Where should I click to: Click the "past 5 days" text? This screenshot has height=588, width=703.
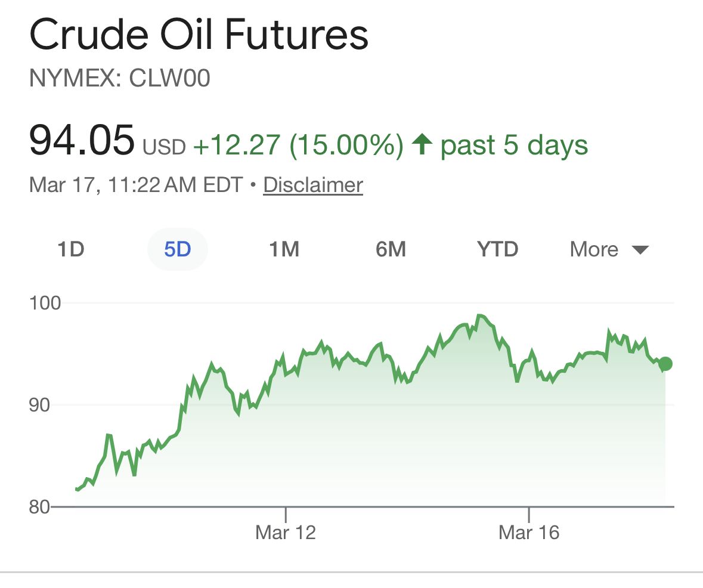click(x=514, y=145)
